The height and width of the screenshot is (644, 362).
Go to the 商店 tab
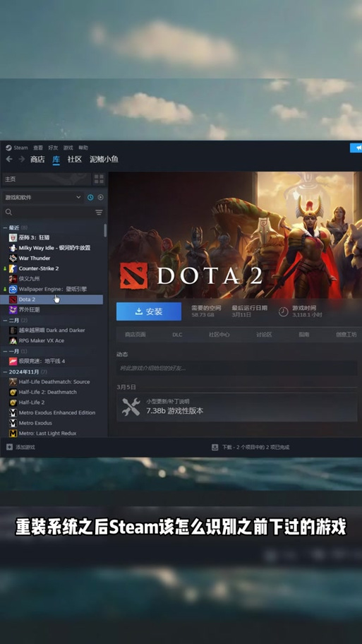click(x=37, y=160)
